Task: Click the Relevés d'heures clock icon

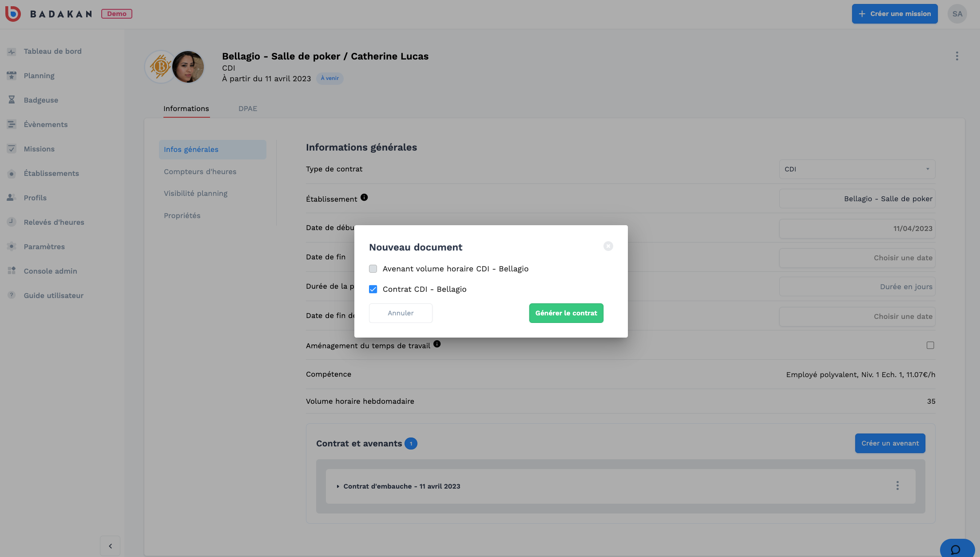Action: [12, 222]
